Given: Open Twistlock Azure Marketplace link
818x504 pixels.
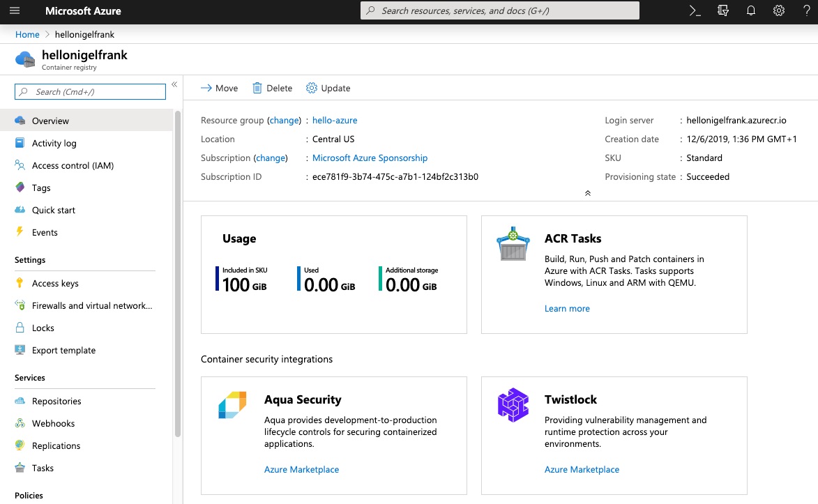Looking at the screenshot, I should click(x=582, y=470).
